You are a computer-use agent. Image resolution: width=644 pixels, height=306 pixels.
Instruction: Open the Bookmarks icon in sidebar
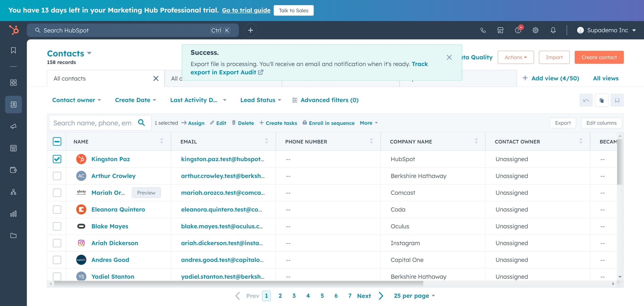tap(13, 50)
